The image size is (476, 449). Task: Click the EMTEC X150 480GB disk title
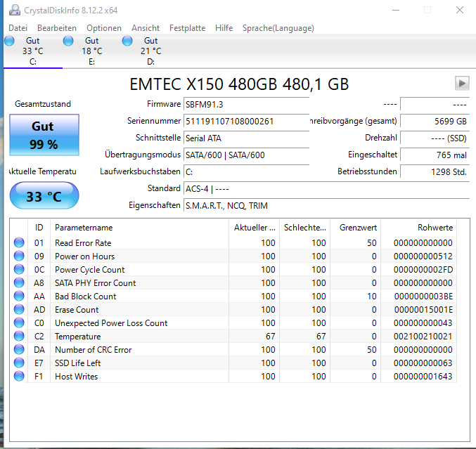239,84
